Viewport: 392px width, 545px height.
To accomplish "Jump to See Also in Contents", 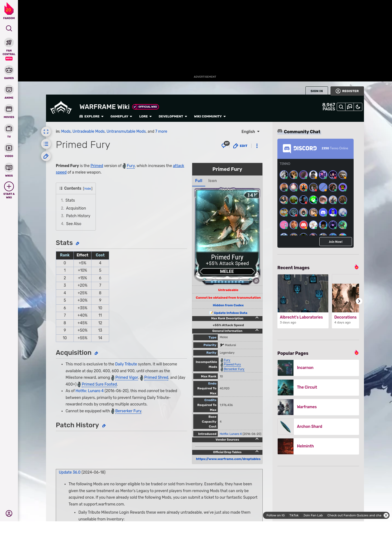I will click(73, 224).
